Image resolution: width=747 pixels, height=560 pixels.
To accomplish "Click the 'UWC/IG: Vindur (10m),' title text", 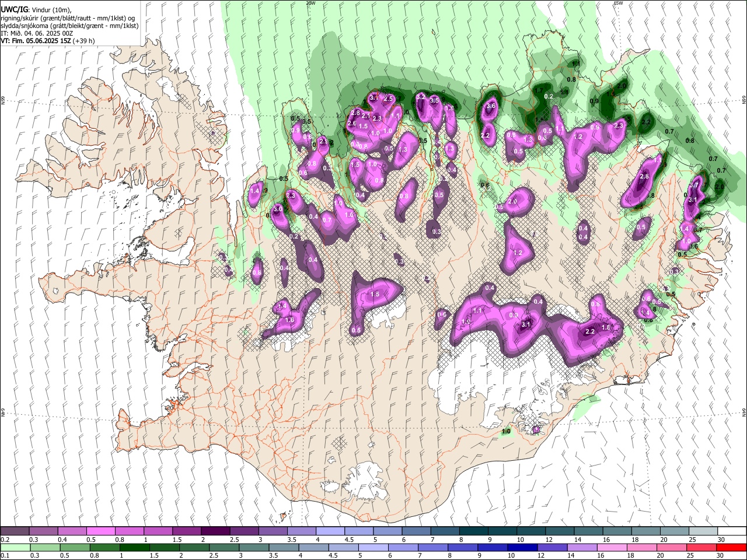I will [x=35, y=9].
